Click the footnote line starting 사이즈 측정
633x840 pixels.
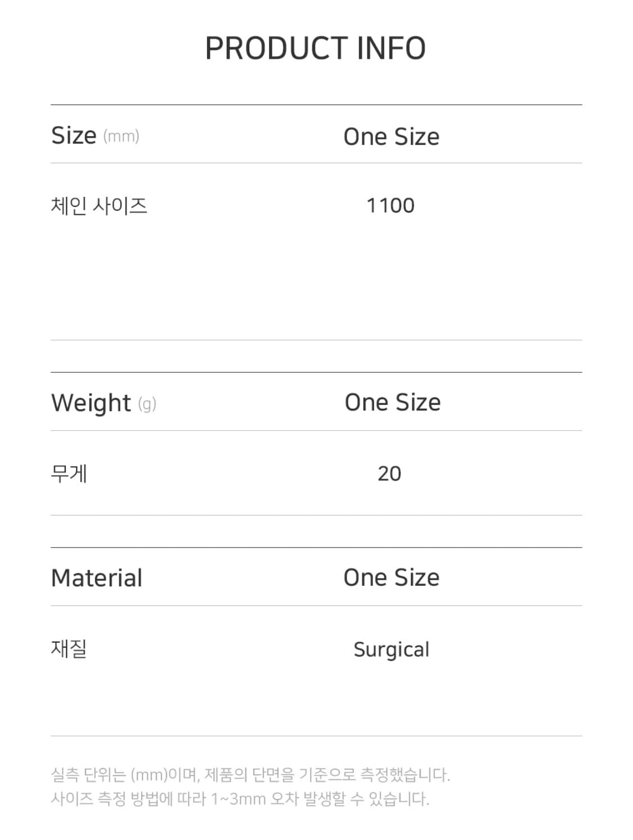240,798
